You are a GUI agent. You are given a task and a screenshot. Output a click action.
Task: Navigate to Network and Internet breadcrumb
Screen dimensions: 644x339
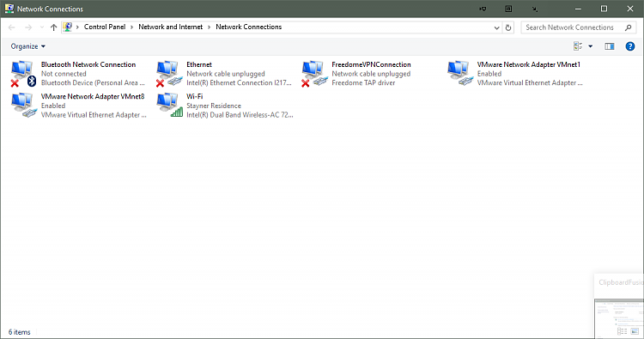[x=171, y=27]
